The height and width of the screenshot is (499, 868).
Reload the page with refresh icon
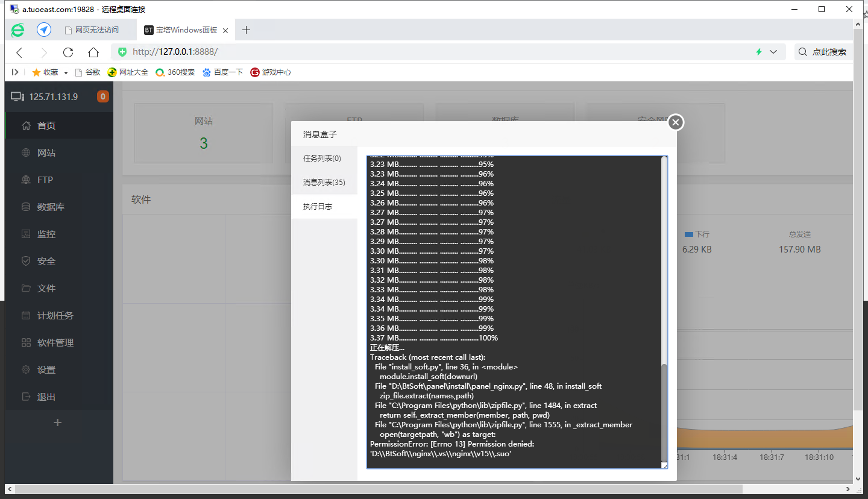(x=68, y=52)
